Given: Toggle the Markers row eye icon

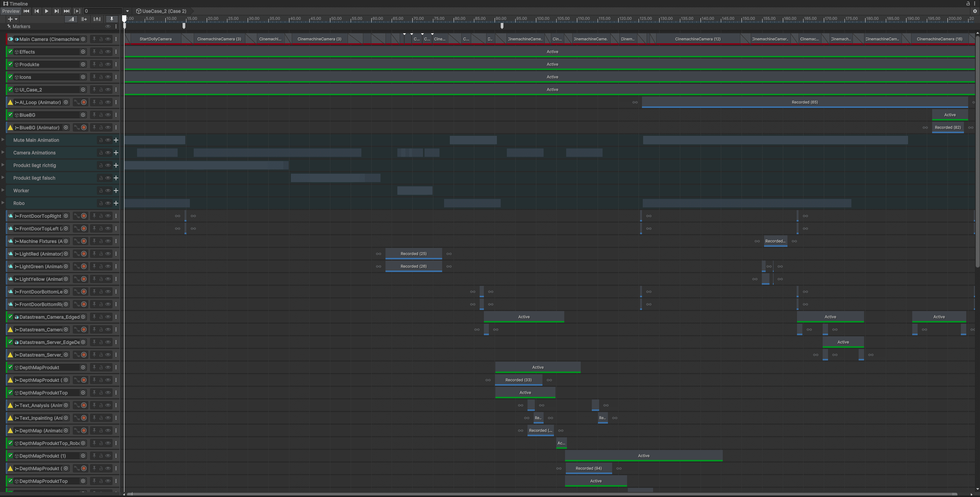Looking at the screenshot, I should 108,26.
